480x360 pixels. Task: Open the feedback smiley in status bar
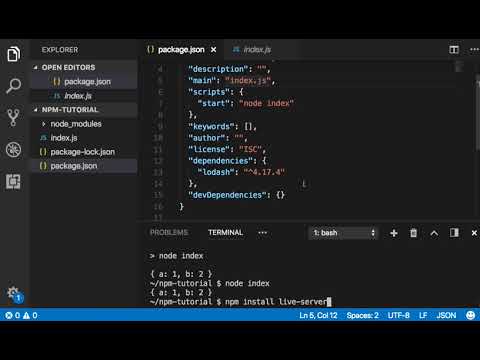(x=470, y=315)
